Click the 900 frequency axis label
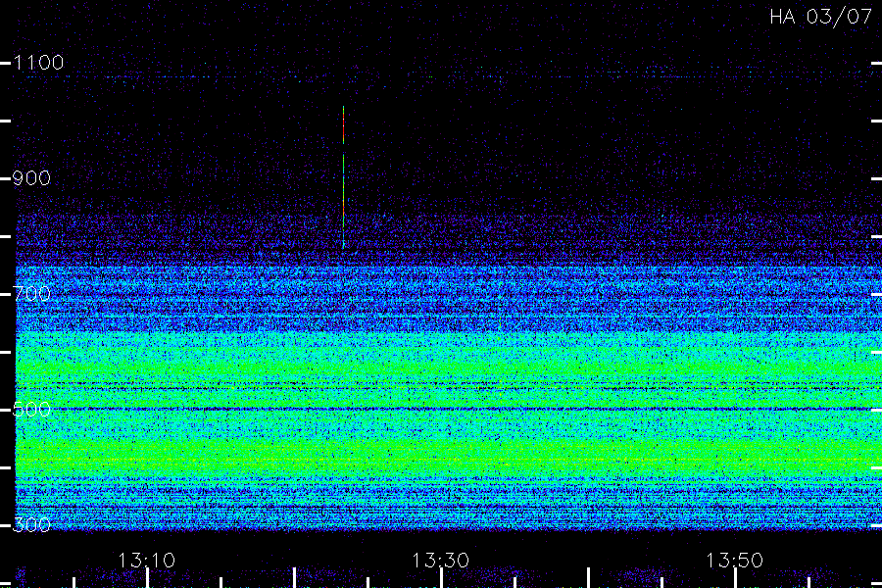 (31, 178)
